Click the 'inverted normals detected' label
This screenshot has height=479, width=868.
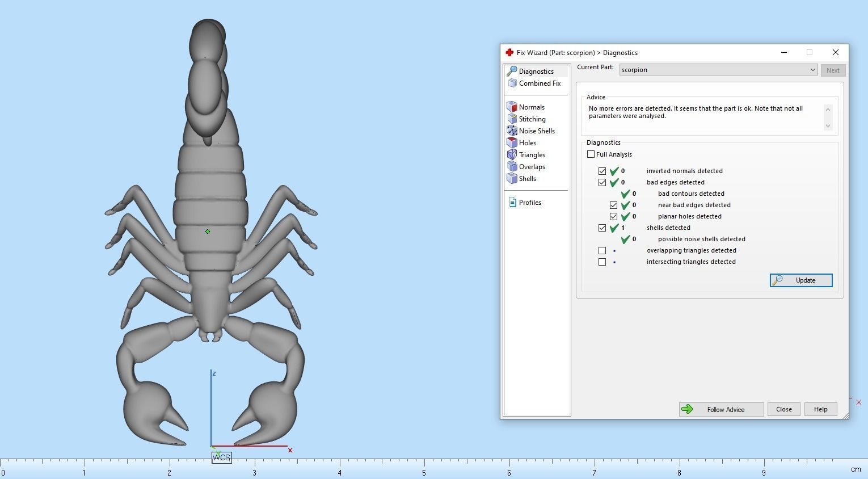685,171
